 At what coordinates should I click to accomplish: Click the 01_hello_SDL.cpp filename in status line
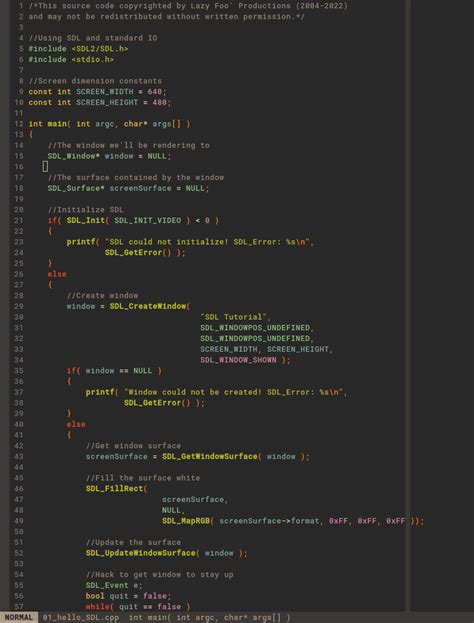(81, 618)
